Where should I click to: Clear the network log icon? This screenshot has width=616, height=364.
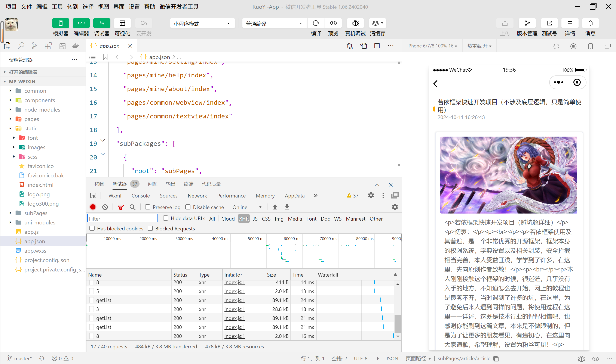click(x=105, y=207)
